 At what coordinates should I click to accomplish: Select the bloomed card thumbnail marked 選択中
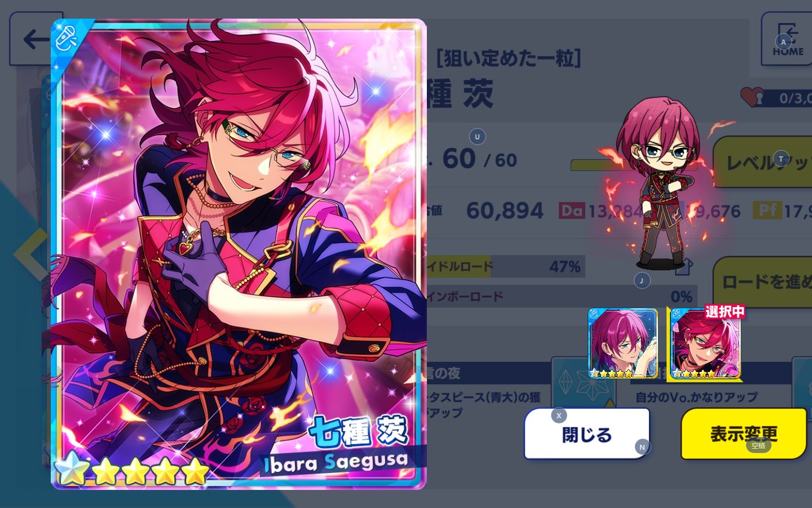(x=705, y=343)
